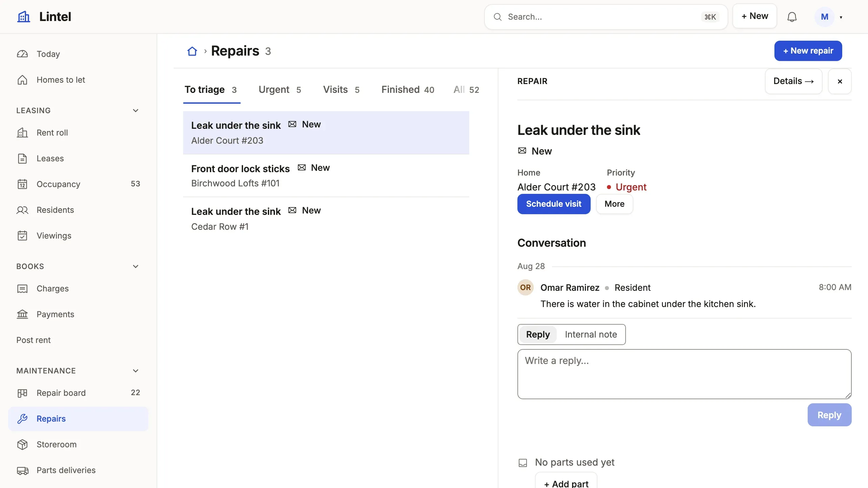Open notifications bell icon
Viewport: 868px width, 488px height.
[792, 17]
